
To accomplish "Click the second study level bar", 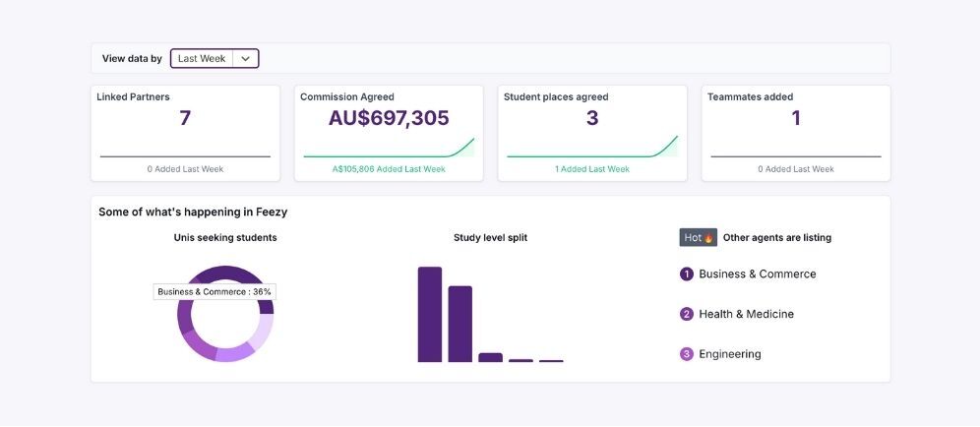I will point(460,324).
